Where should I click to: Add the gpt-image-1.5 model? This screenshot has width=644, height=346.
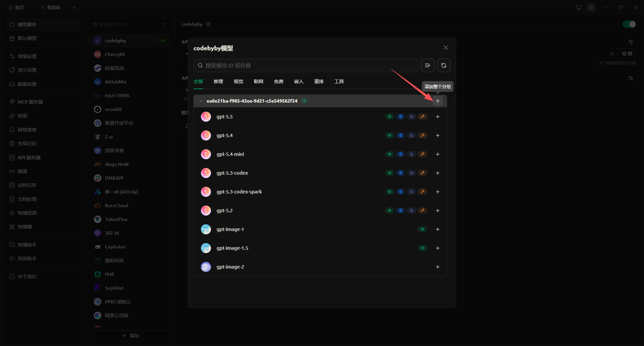point(437,248)
